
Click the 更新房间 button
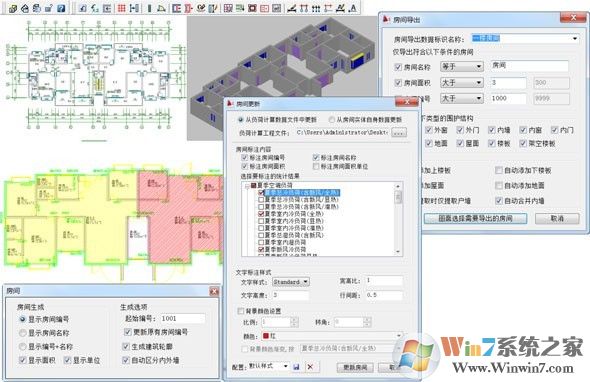pyautogui.click(x=354, y=367)
